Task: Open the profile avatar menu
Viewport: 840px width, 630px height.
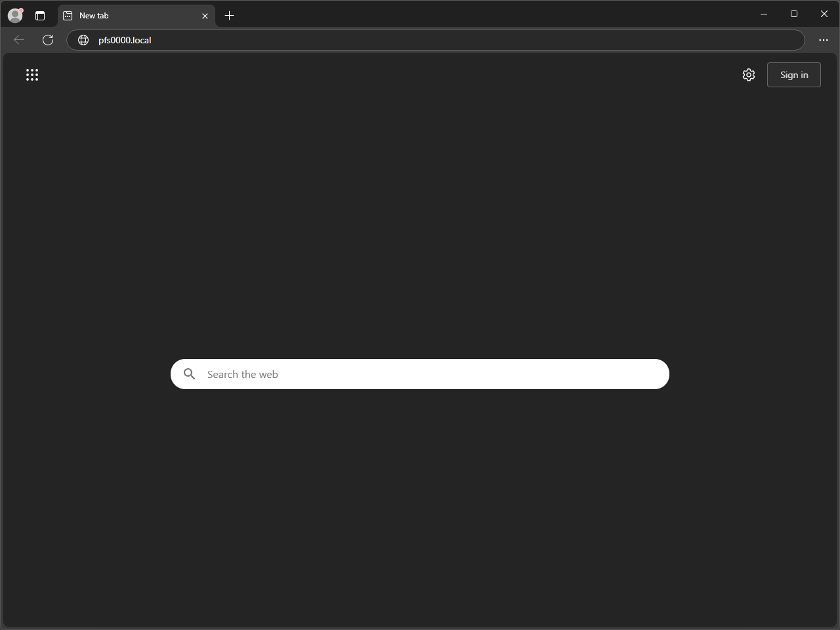Action: pos(15,15)
